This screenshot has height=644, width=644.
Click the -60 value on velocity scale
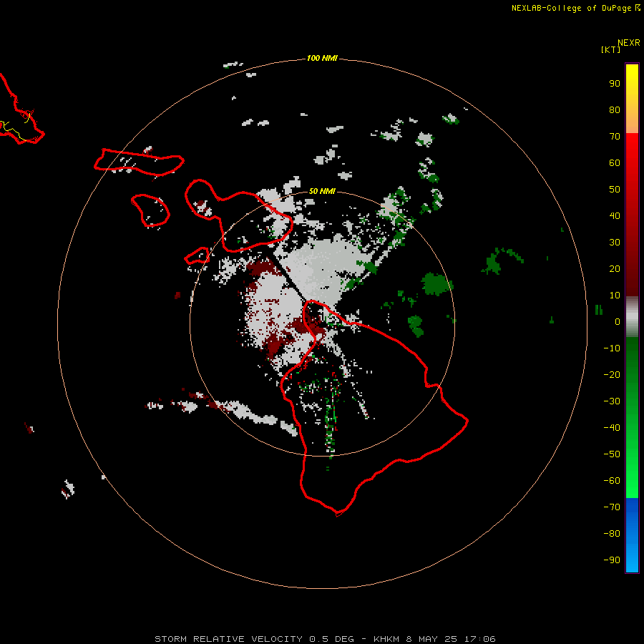(612, 481)
